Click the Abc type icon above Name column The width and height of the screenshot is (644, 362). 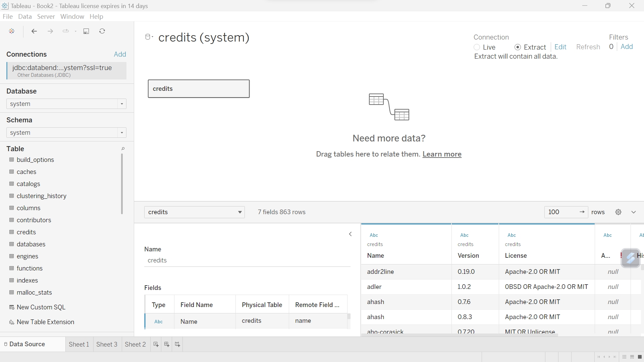click(374, 235)
